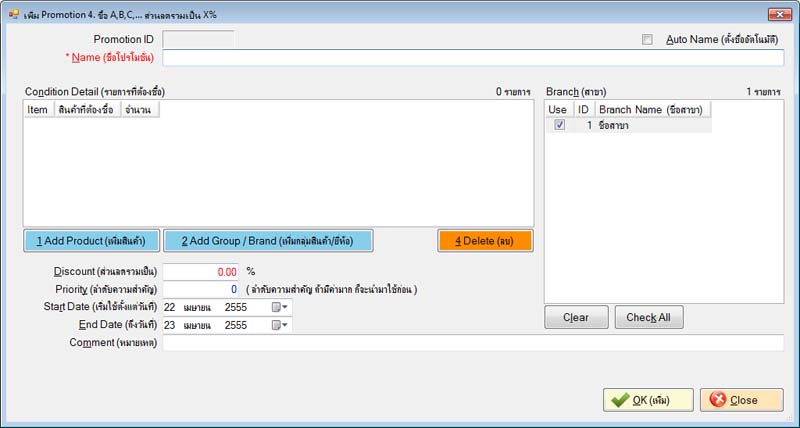Viewport: 800px width, 428px height.
Task: Click the red X Close button icon
Action: click(718, 400)
